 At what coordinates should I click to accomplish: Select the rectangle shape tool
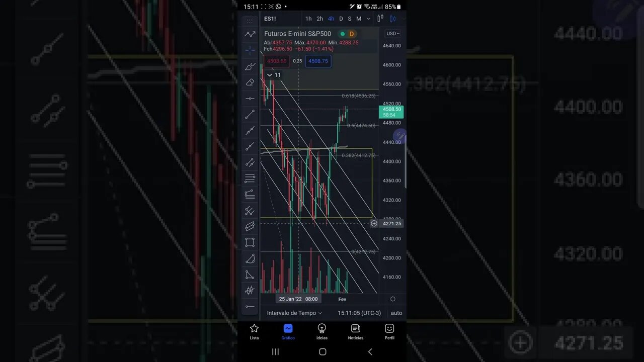point(250,242)
